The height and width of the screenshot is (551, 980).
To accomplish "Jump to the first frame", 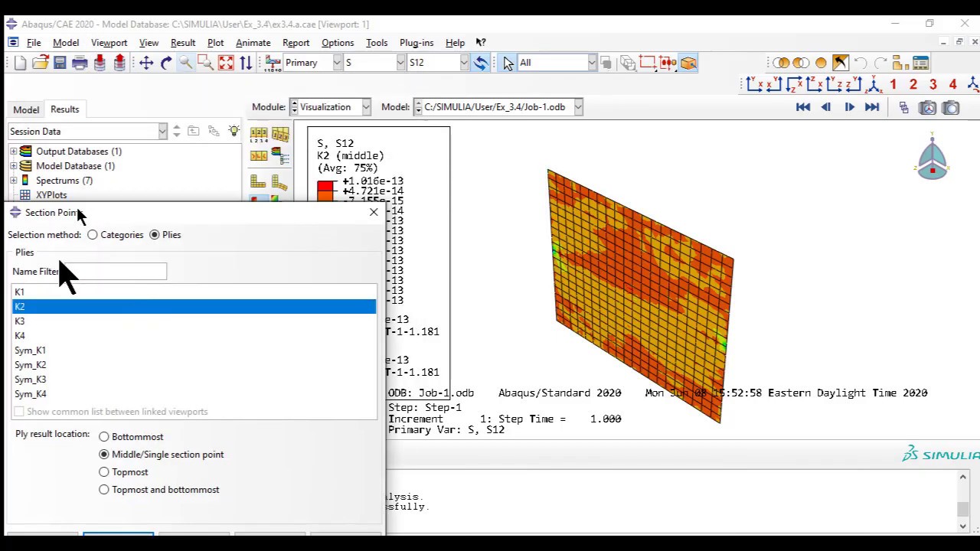I will (803, 108).
